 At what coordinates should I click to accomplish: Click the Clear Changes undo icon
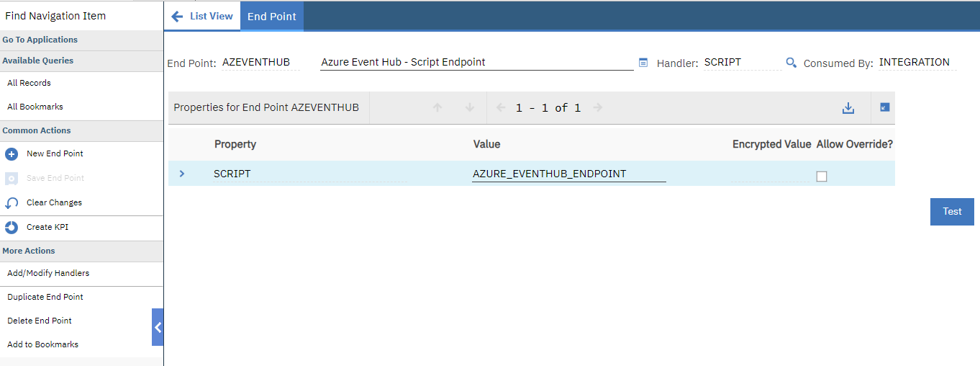[12, 203]
